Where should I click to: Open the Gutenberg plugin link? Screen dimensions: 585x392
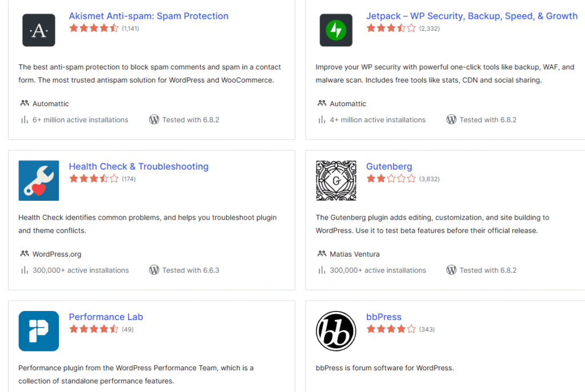[x=389, y=166]
